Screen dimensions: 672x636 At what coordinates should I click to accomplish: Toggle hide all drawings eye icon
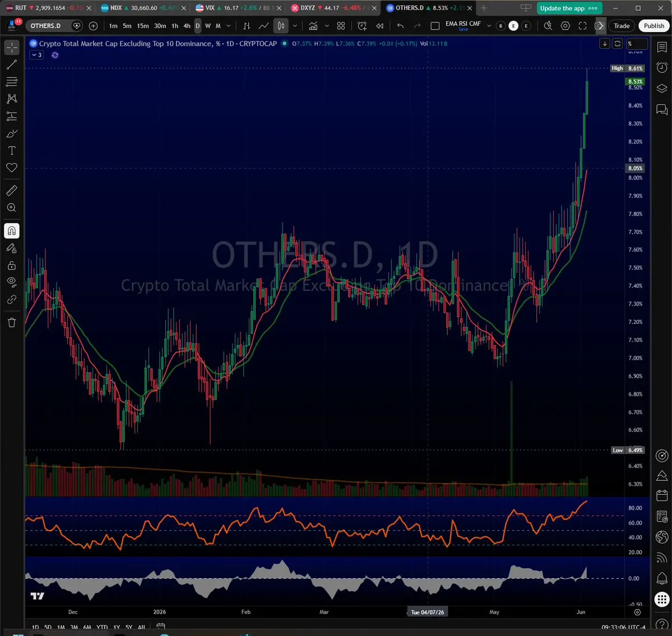pyautogui.click(x=12, y=282)
